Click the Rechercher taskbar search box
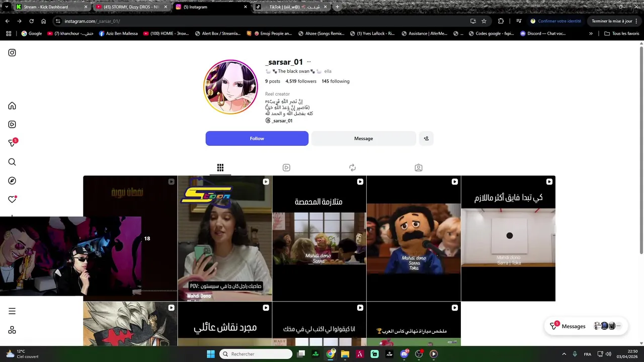 pyautogui.click(x=257, y=354)
